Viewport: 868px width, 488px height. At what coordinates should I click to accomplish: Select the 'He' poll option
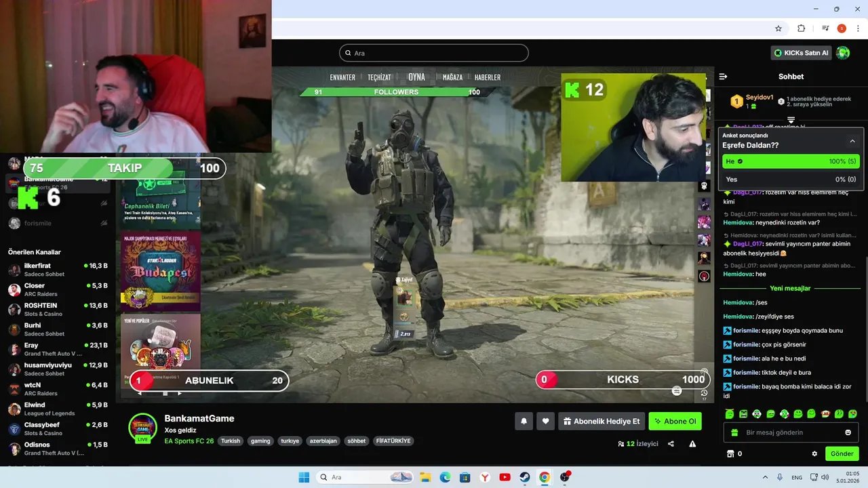791,161
